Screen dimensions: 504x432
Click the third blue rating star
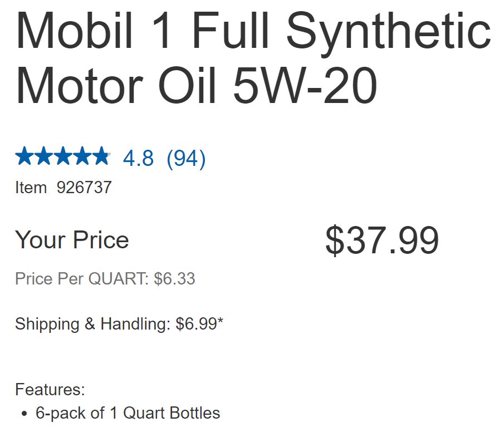click(x=63, y=155)
